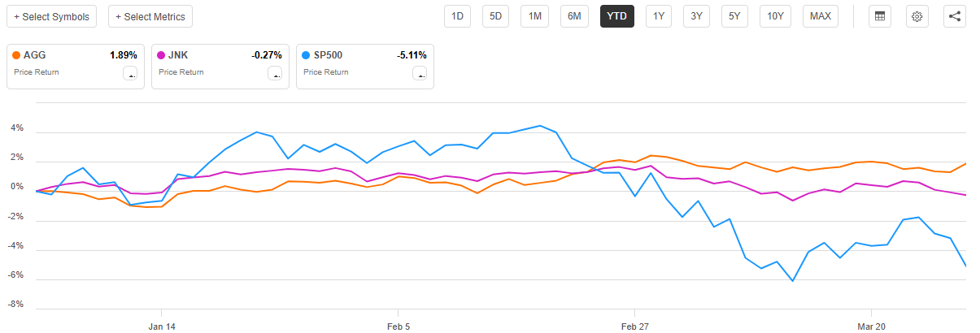Open the Select Metrics picker

click(x=150, y=16)
